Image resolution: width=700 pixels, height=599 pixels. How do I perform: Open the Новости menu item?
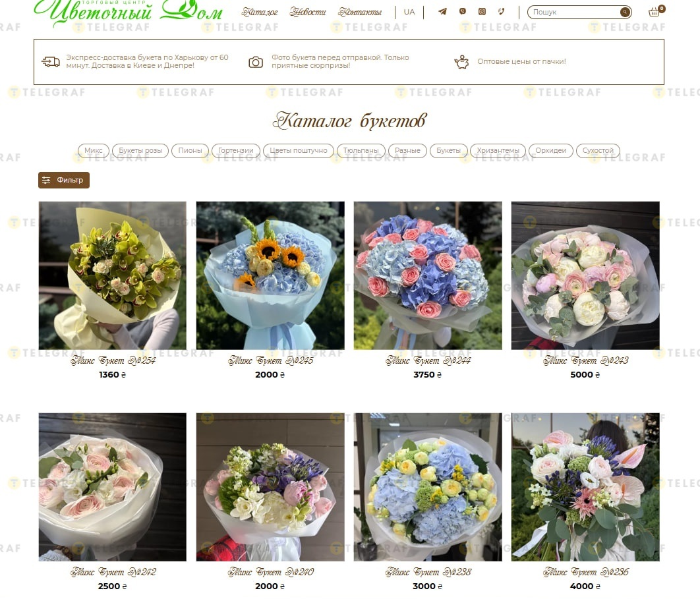pos(308,12)
